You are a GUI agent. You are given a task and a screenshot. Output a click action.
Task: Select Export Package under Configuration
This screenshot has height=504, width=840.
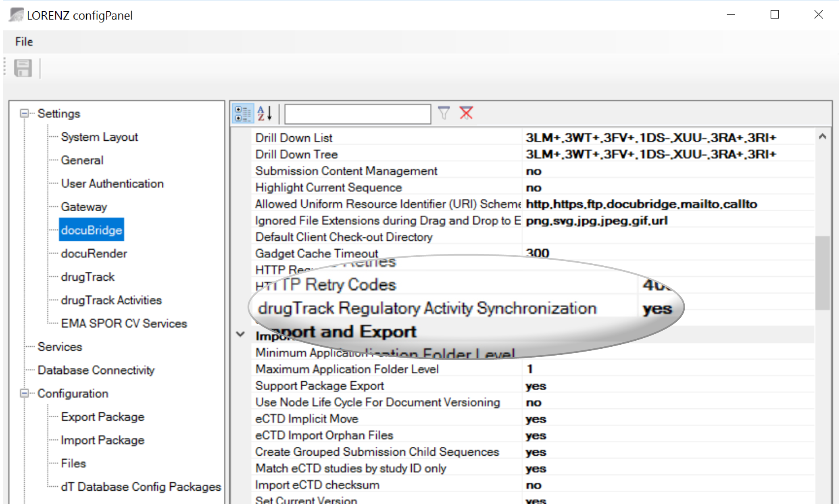pyautogui.click(x=102, y=417)
